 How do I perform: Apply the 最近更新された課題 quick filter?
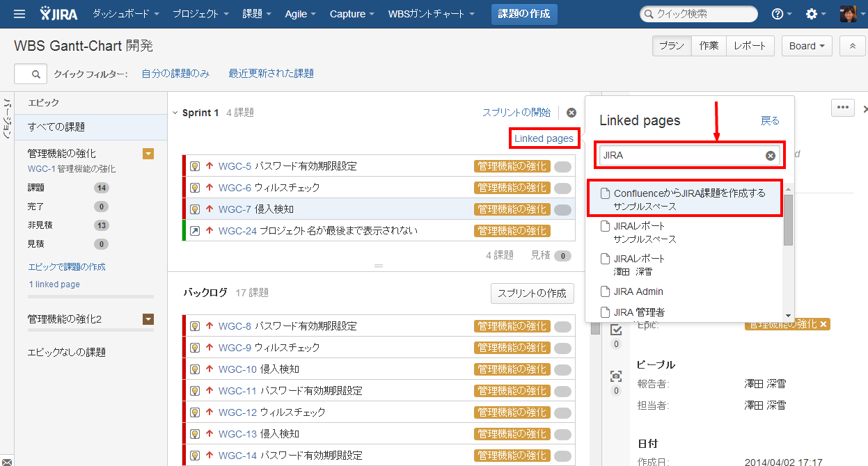271,74
